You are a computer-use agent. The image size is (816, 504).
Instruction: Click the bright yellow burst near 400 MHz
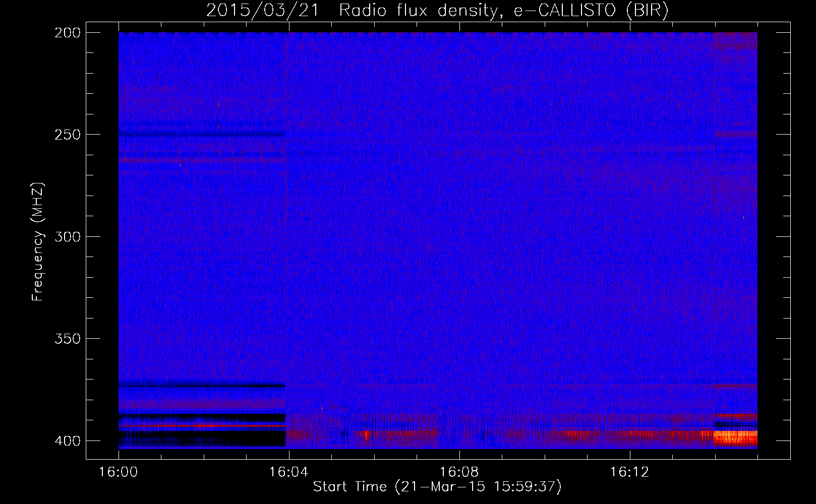[736, 437]
